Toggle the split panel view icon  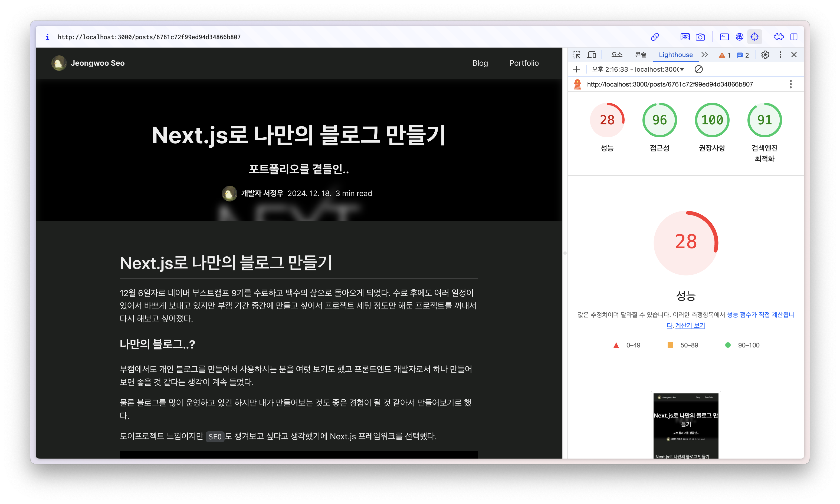tap(794, 37)
